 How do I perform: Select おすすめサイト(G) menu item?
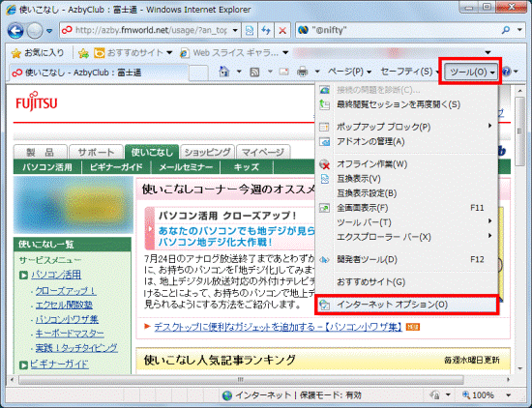click(406, 282)
